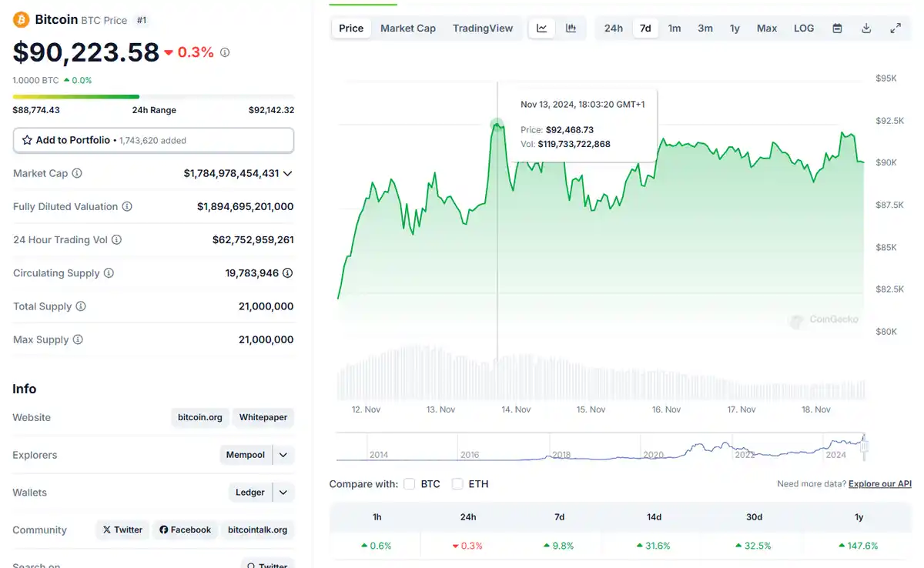The image size is (924, 568).
Task: Show Max Supply info tooltip
Action: click(x=78, y=339)
